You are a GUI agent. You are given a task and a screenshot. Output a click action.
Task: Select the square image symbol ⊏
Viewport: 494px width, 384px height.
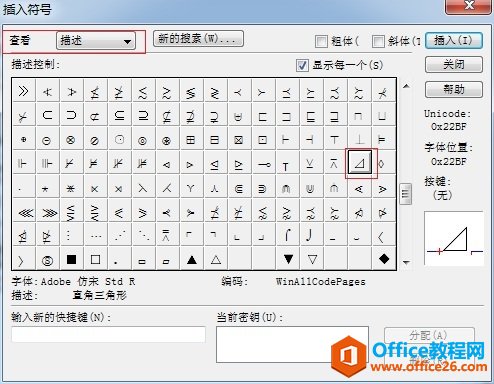pos(263,116)
